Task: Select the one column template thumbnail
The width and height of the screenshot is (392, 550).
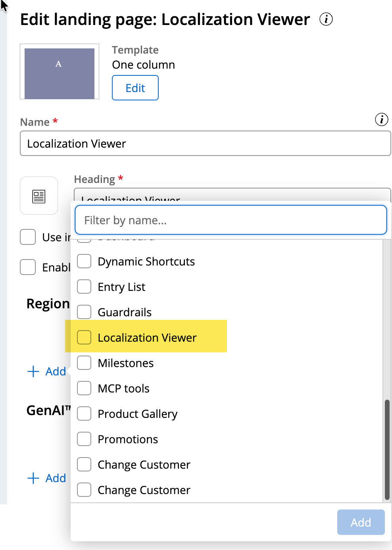Action: (x=60, y=72)
